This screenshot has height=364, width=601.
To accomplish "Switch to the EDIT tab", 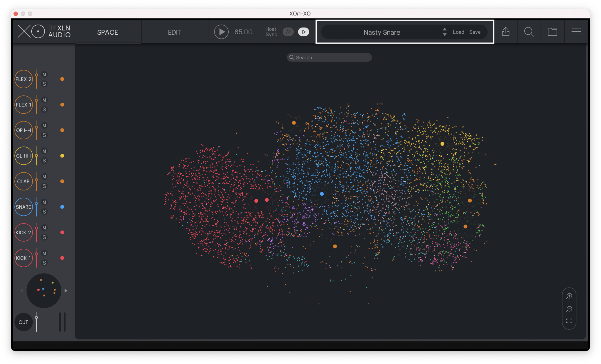I will tap(174, 32).
